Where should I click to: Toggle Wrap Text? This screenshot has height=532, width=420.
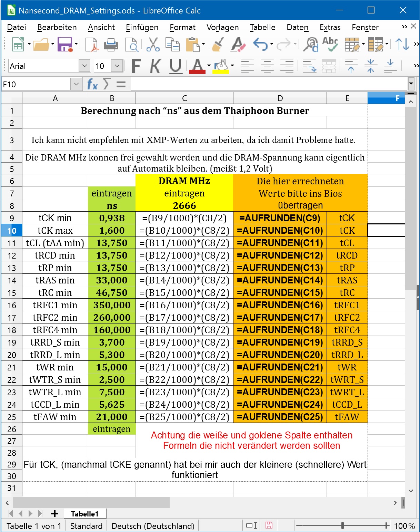click(309, 66)
